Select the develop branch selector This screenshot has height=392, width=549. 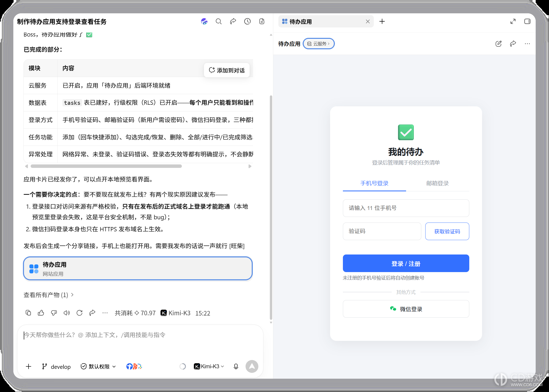click(x=56, y=367)
